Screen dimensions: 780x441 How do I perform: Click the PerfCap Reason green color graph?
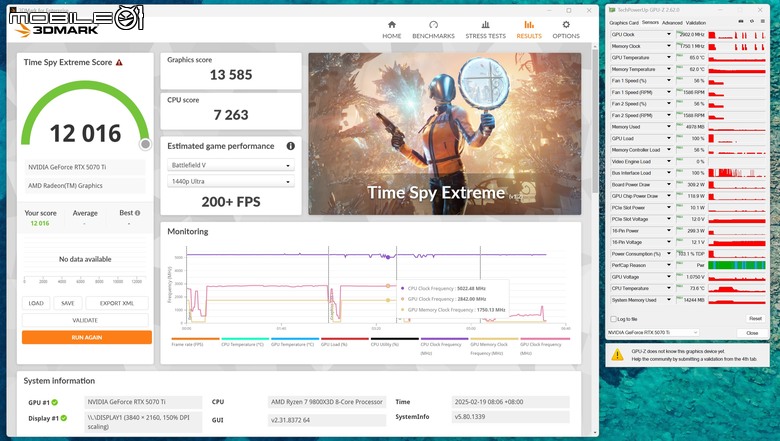coord(737,265)
